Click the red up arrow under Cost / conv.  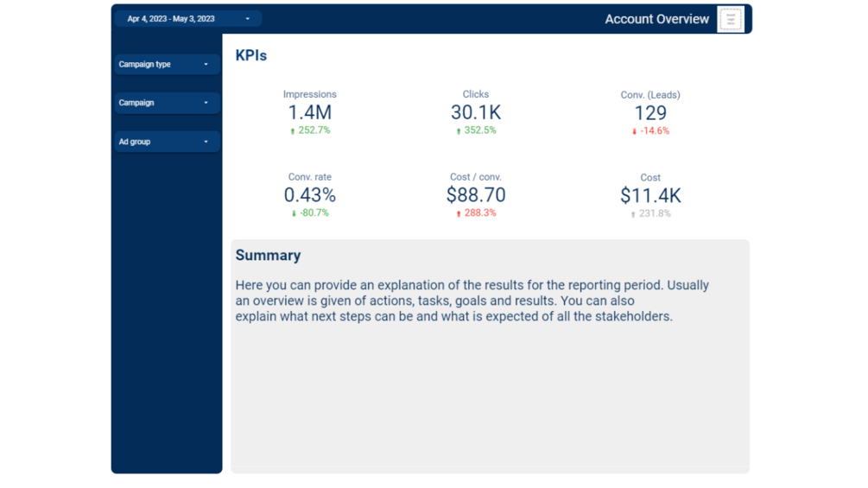[x=459, y=213]
